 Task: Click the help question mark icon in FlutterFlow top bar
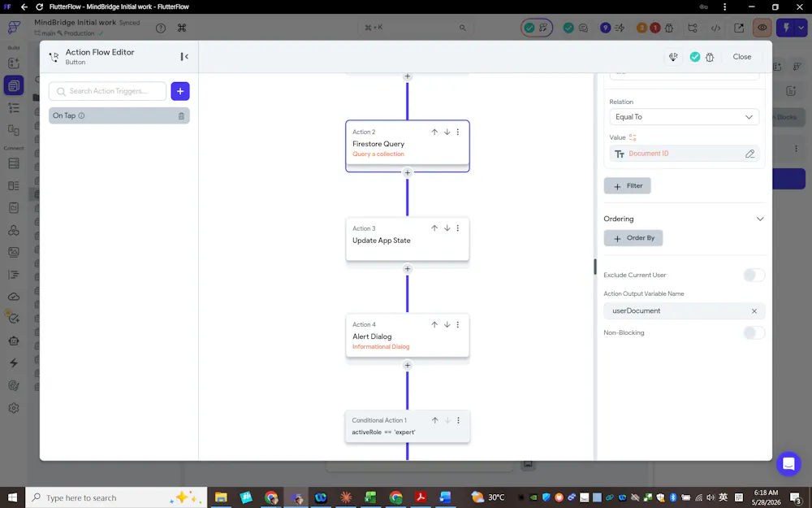[161, 28]
